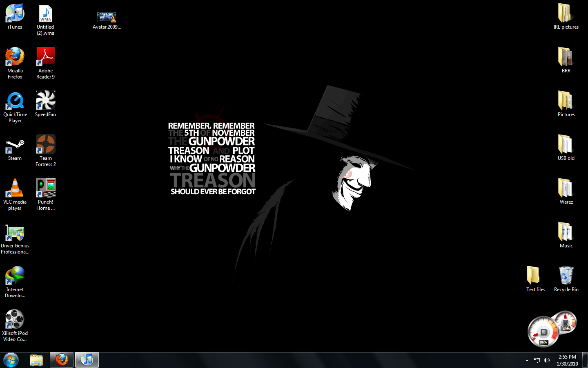Viewport: 588px width, 368px height.
Task: Open the Warez folder
Action: point(566,188)
